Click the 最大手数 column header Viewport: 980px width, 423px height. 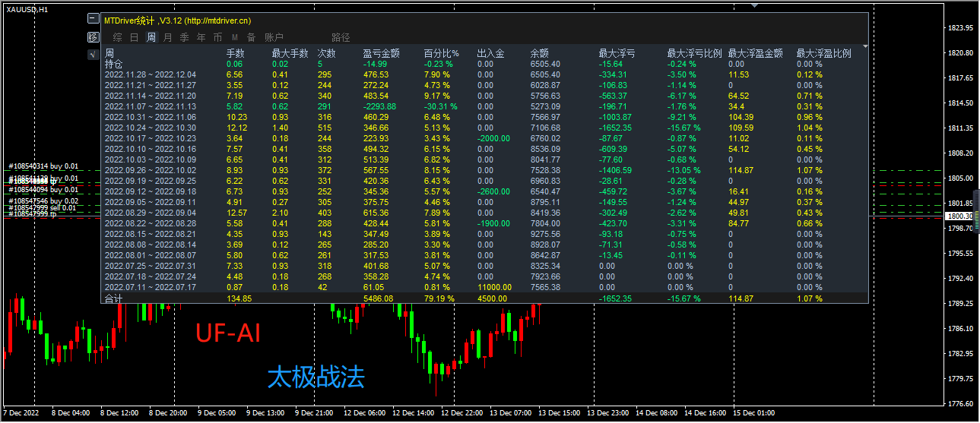pos(290,54)
